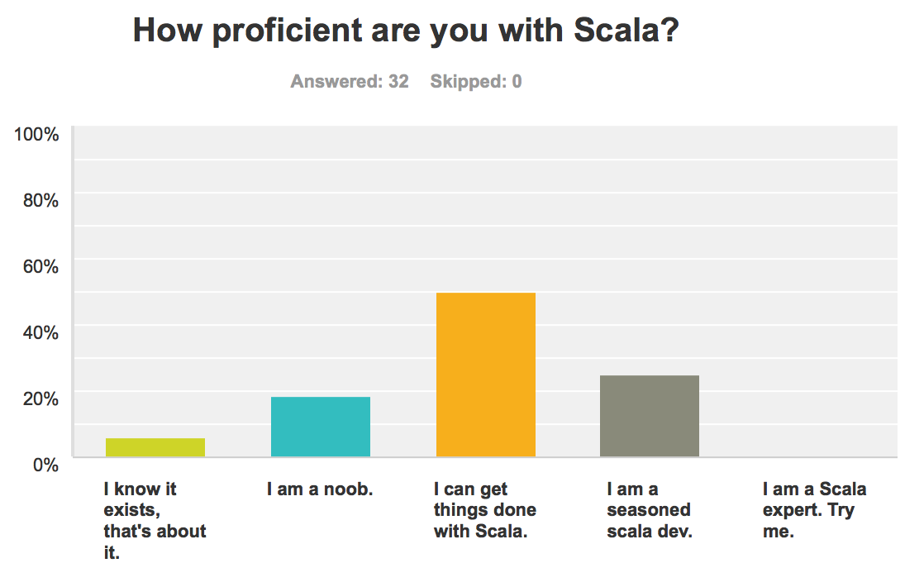
Task: Select the gray 'seasoned scala dev' bar
Action: tap(650, 416)
